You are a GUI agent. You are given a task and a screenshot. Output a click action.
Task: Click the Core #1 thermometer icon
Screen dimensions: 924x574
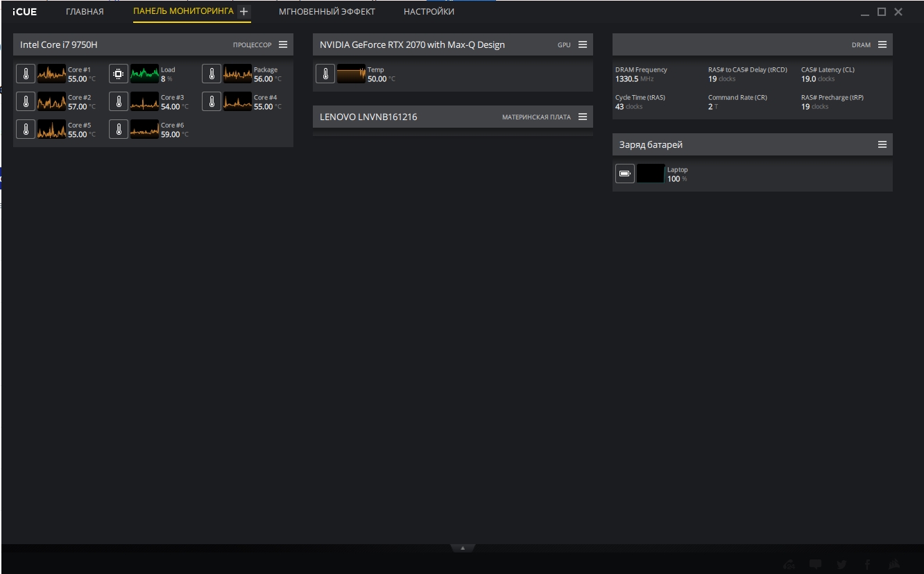pos(26,74)
